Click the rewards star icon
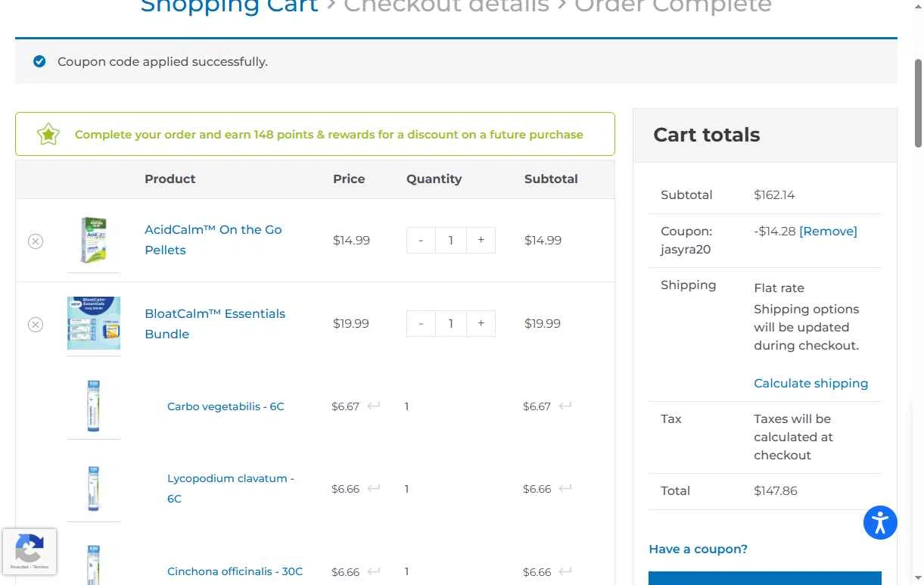This screenshot has height=585, width=924. click(48, 135)
